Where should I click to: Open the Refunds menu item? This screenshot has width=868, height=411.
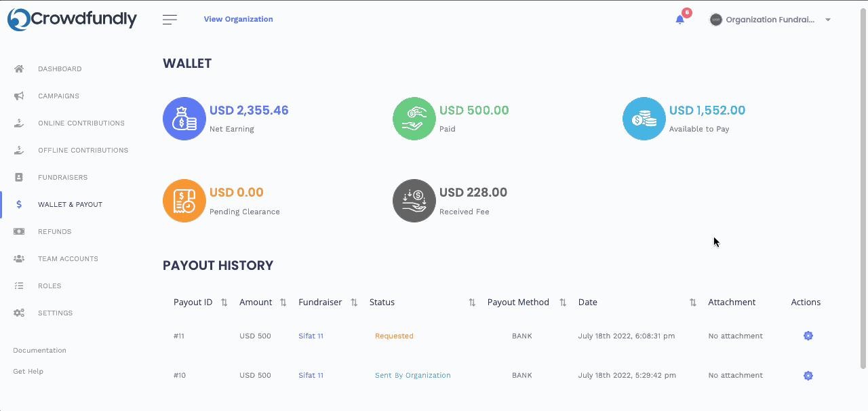[54, 231]
